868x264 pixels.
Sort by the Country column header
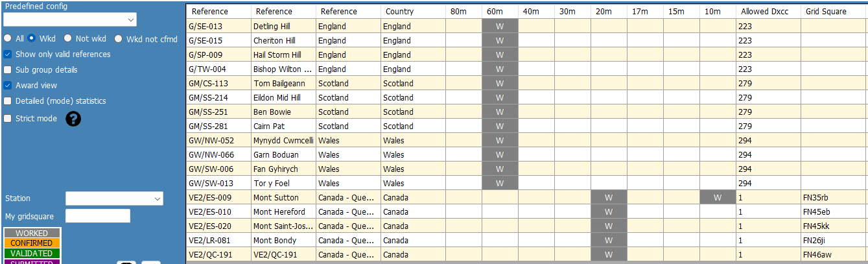[412, 12]
